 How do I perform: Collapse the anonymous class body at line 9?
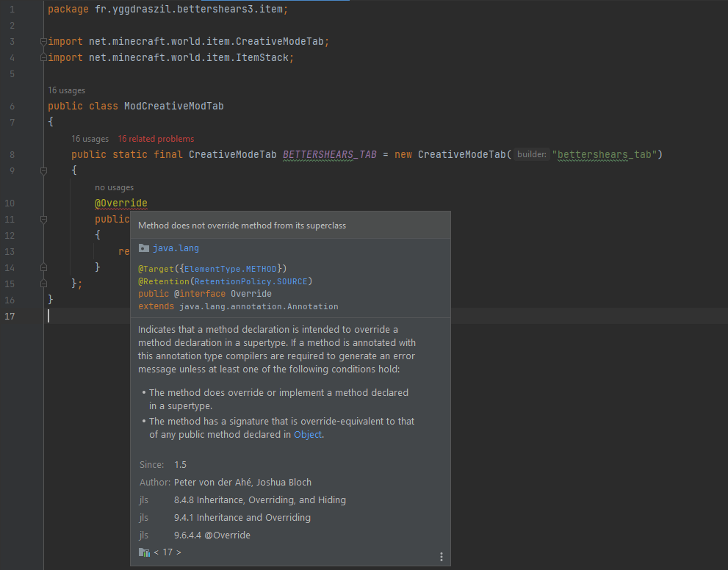pyautogui.click(x=43, y=170)
